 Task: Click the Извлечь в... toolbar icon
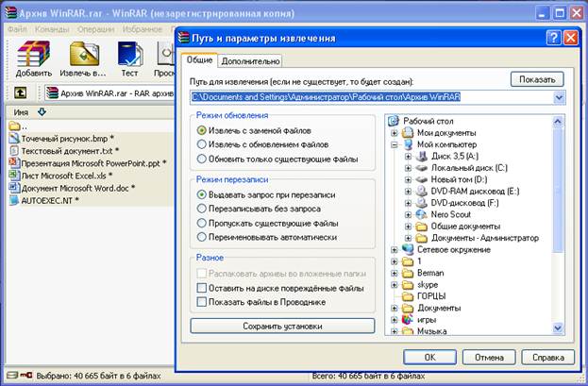click(x=84, y=54)
